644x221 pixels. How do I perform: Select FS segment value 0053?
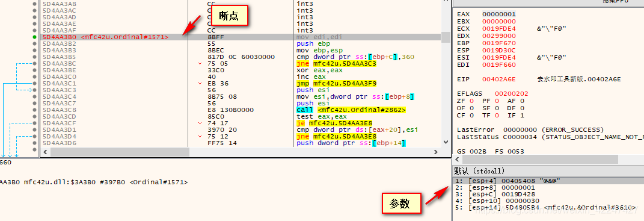coord(515,152)
